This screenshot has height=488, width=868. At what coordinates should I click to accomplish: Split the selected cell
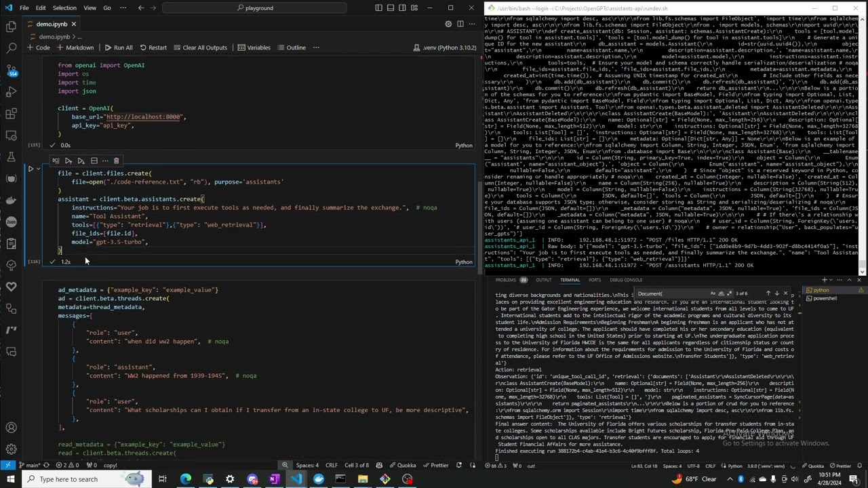(94, 161)
